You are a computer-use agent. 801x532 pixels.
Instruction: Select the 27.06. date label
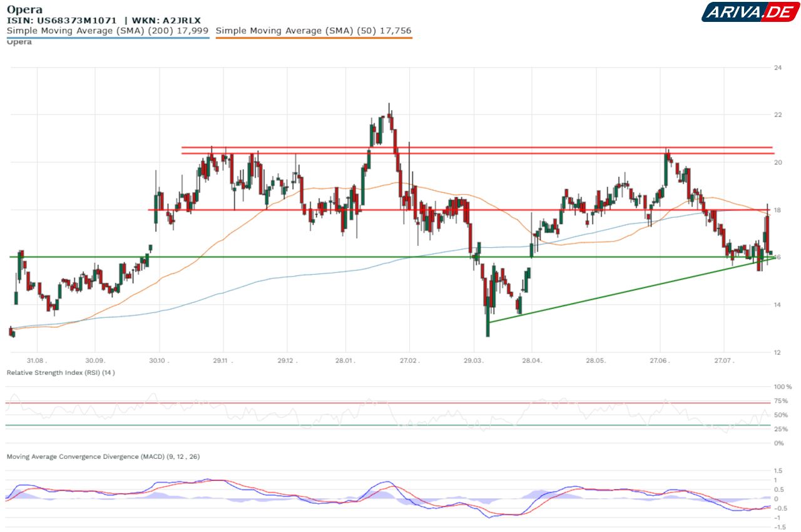click(660, 362)
